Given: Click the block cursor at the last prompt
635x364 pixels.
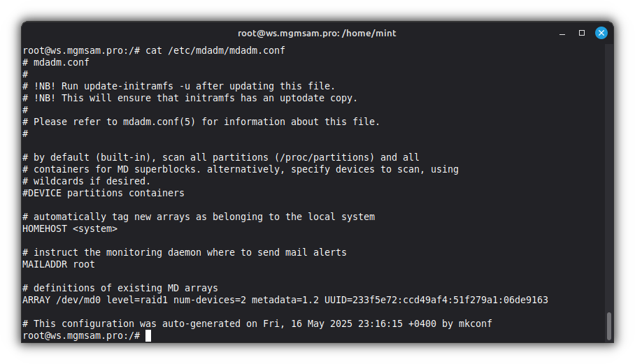Looking at the screenshot, I should 148,336.
